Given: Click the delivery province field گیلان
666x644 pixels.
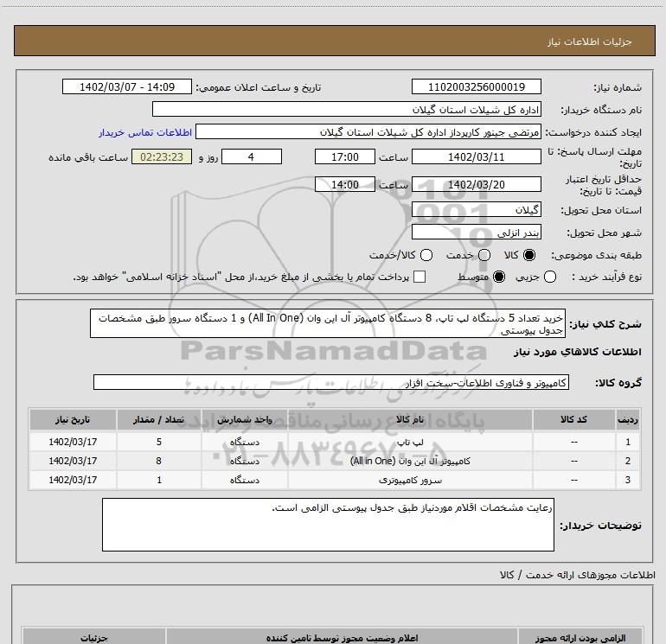Looking at the screenshot, I should tap(476, 209).
